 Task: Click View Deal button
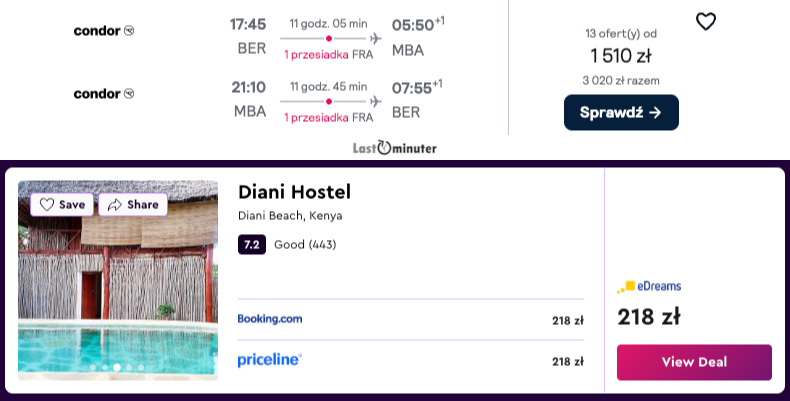click(x=694, y=362)
